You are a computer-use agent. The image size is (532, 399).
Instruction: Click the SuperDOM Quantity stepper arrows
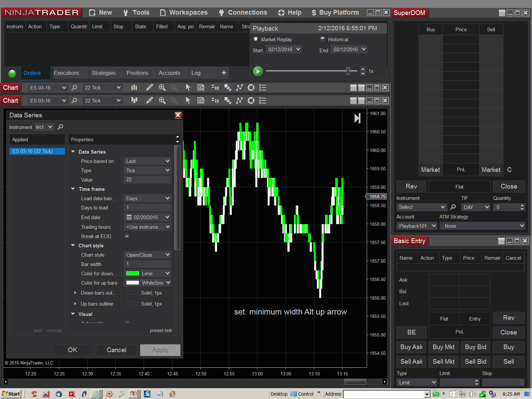[x=522, y=207]
